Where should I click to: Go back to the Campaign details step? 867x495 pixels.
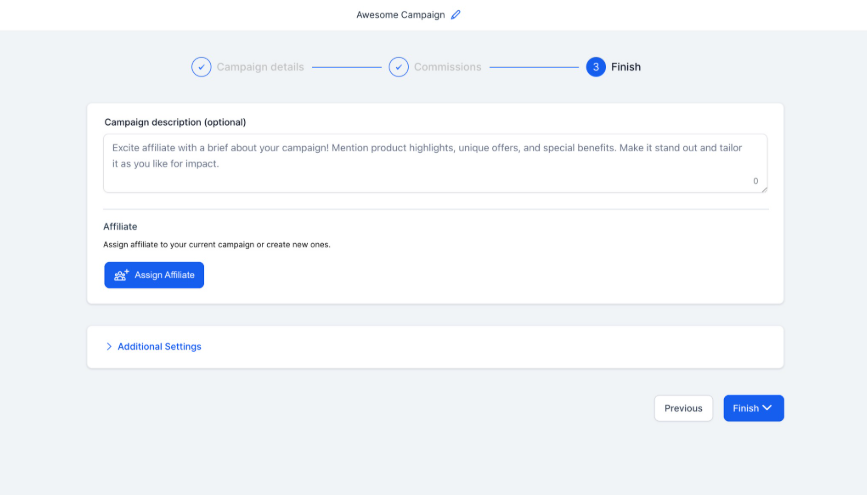(x=260, y=67)
